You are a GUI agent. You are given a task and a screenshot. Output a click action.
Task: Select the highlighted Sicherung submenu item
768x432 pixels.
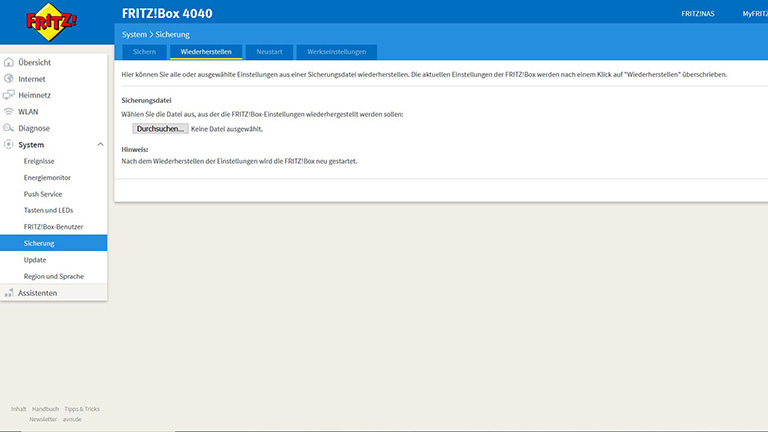coord(53,243)
